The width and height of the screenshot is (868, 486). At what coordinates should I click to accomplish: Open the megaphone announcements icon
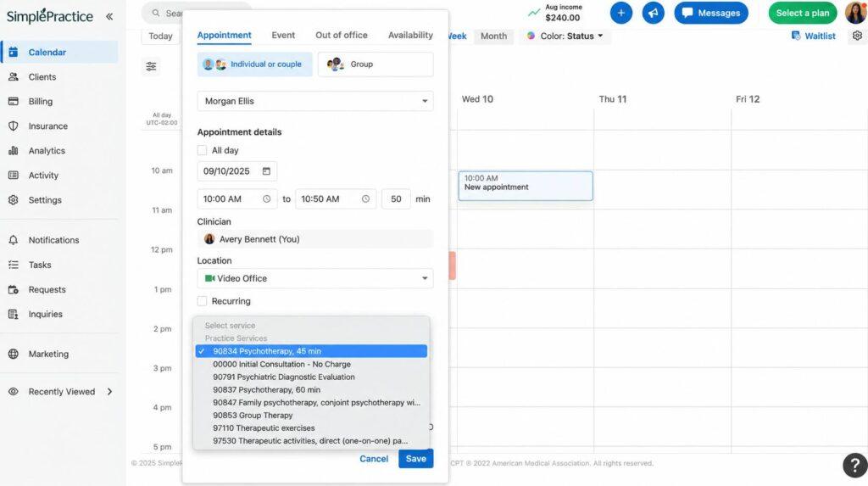[x=654, y=13]
